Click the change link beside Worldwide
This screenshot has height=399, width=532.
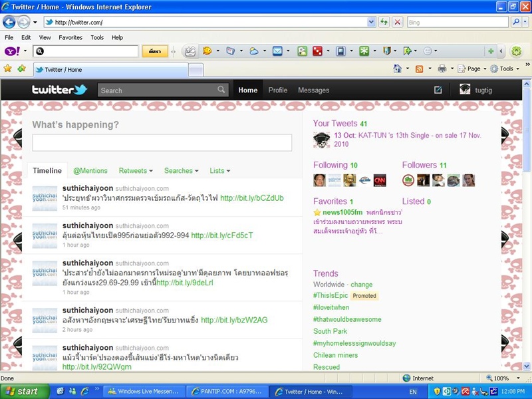coord(361,285)
